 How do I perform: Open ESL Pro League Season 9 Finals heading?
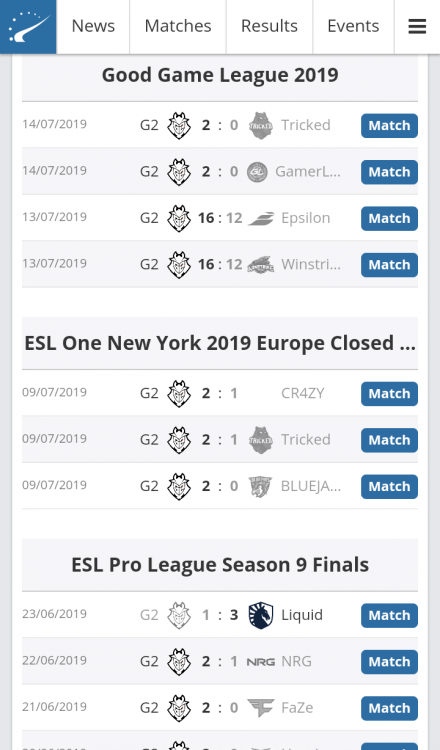pos(220,565)
